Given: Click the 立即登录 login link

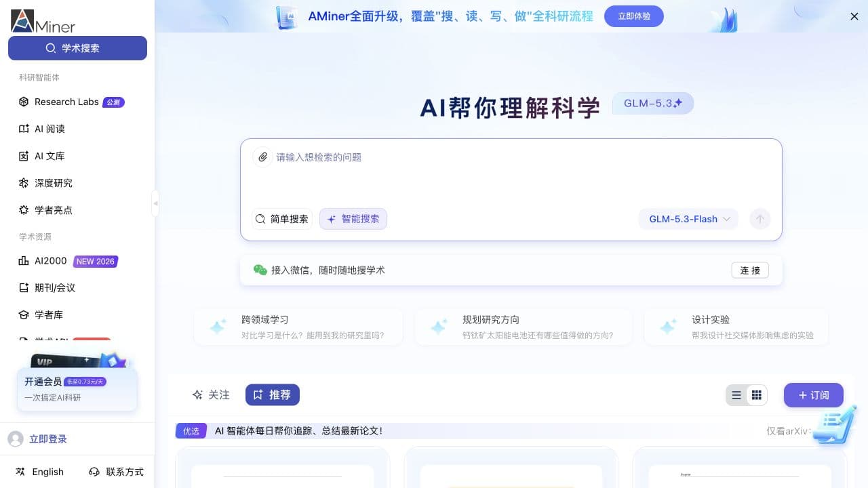Looking at the screenshot, I should point(48,439).
